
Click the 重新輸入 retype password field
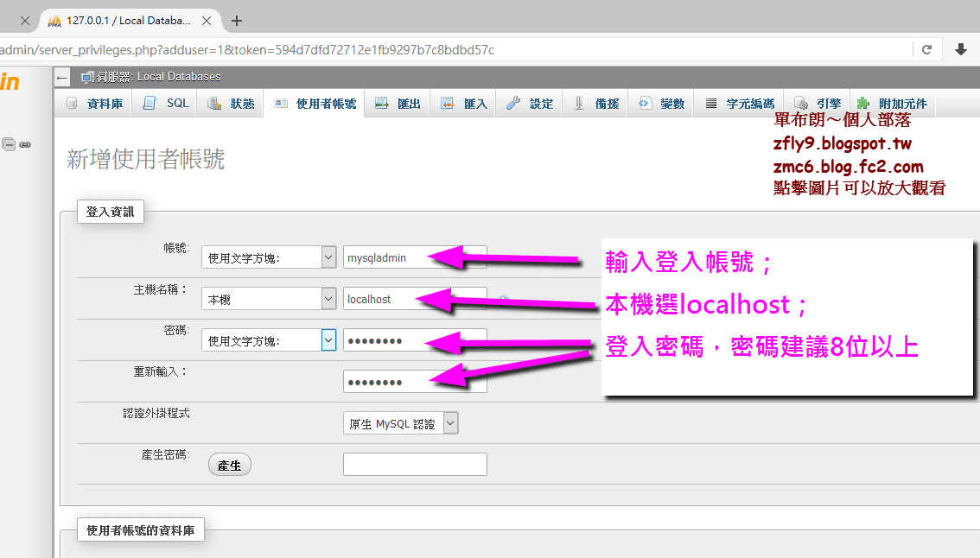click(415, 382)
